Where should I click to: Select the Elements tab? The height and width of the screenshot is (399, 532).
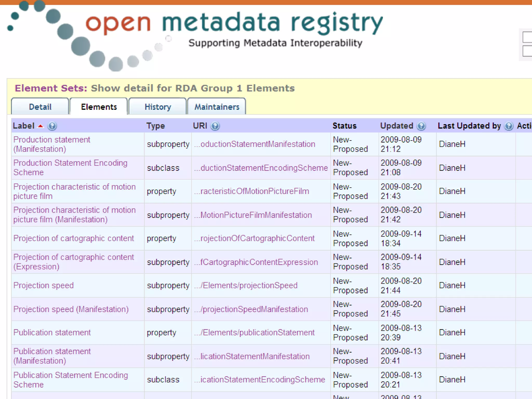(x=99, y=107)
